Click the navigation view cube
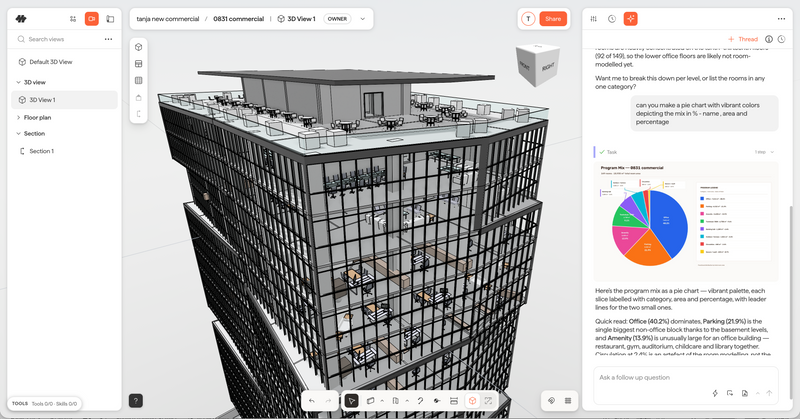 point(537,65)
